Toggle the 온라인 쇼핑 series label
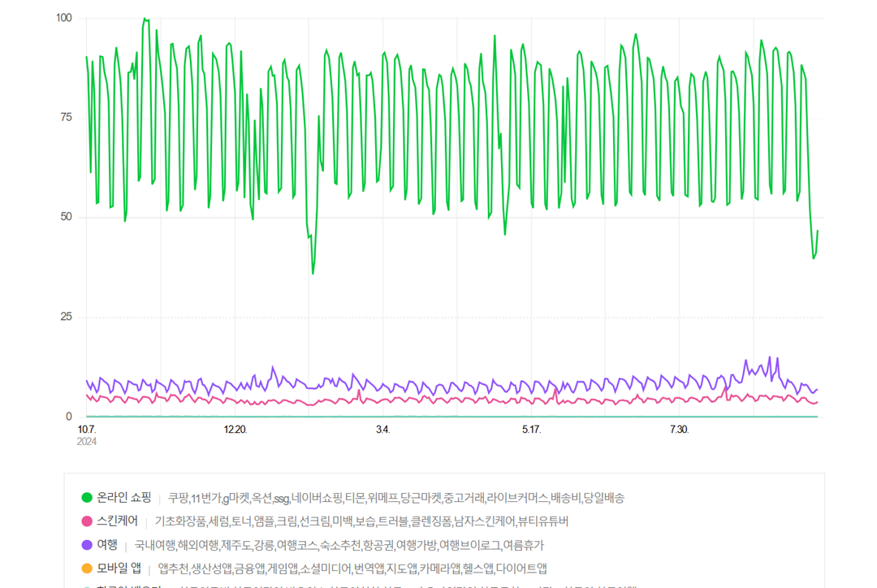The width and height of the screenshot is (877, 588). coord(123,498)
